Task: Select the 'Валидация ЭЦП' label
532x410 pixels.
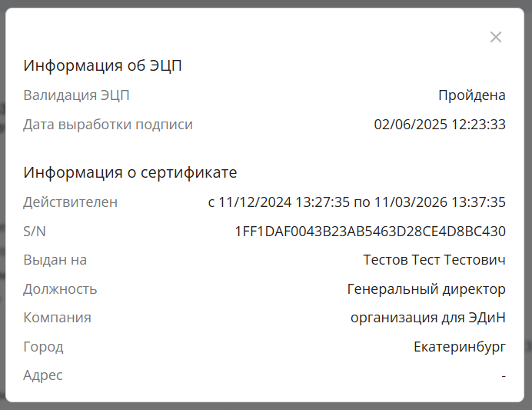Action: (x=76, y=95)
